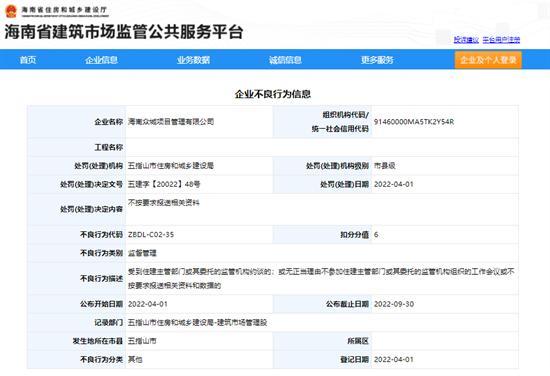This screenshot has height=376, width=550.
Task: Click the 不良行为分类 value 其他
Action: [x=135, y=359]
